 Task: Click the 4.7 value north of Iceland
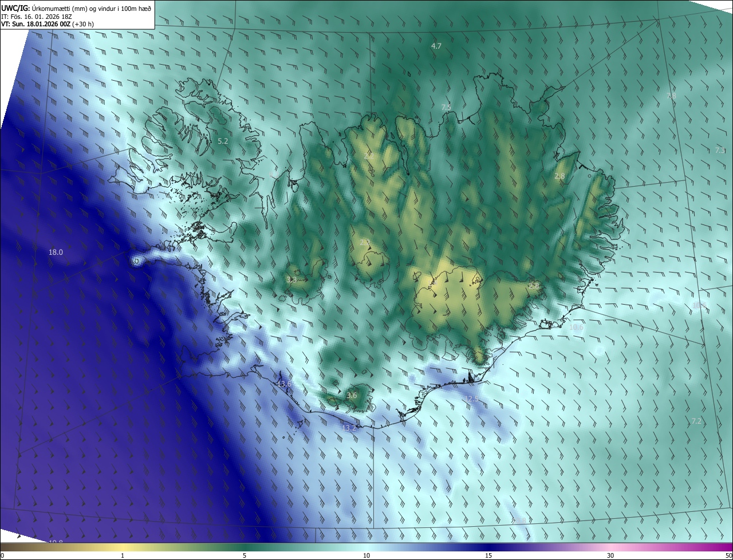click(x=436, y=46)
